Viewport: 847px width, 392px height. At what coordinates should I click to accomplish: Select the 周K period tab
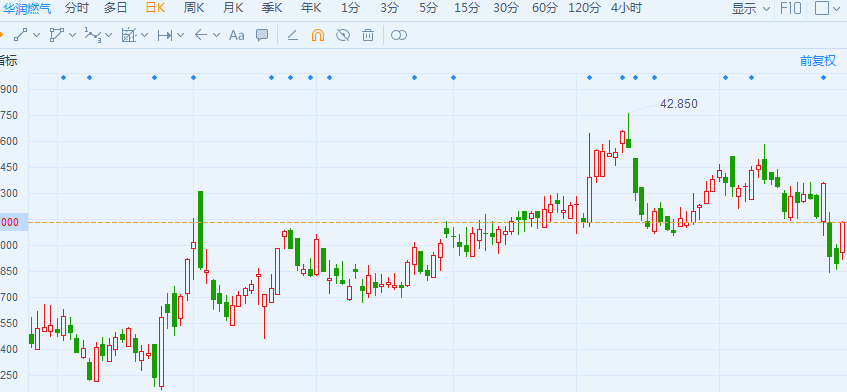(194, 8)
